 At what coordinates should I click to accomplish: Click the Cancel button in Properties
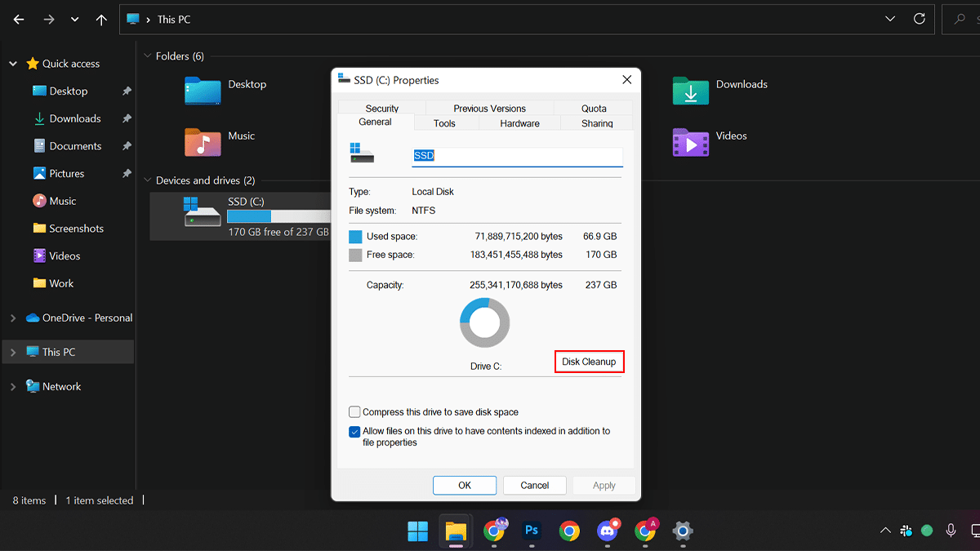click(x=535, y=485)
